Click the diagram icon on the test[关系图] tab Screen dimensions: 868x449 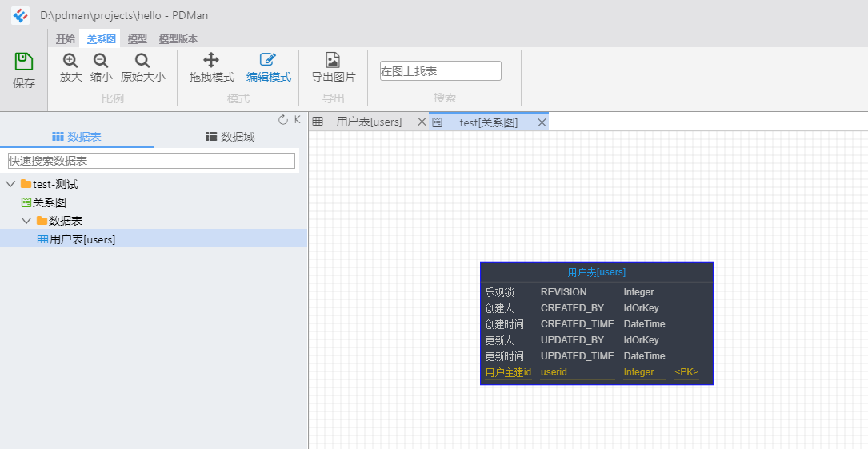tap(438, 122)
